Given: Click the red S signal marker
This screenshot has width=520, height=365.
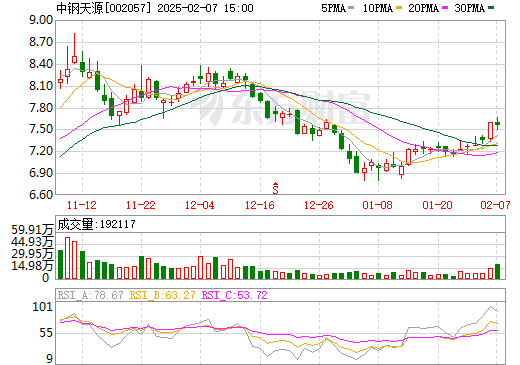Looking at the screenshot, I should [275, 188].
